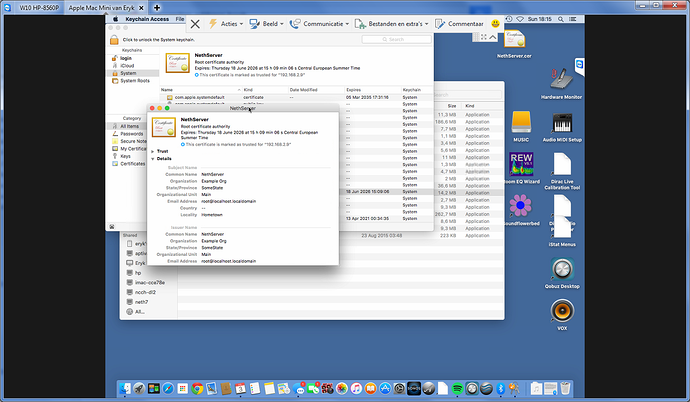The width and height of the screenshot is (690, 402).
Task: Click the Spotlight search icon in menu bar
Action: 561,19
